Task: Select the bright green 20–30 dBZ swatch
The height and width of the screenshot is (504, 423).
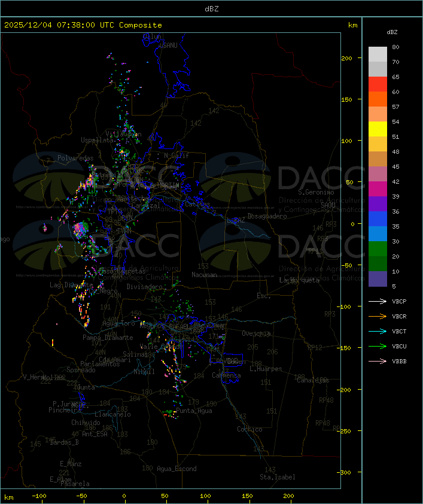Action: (378, 249)
